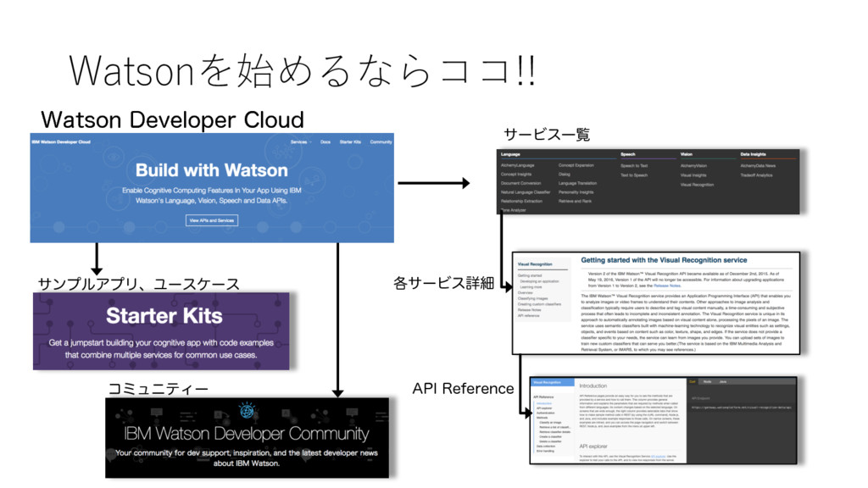Click the Introduction heading in API Reference

coord(593,385)
